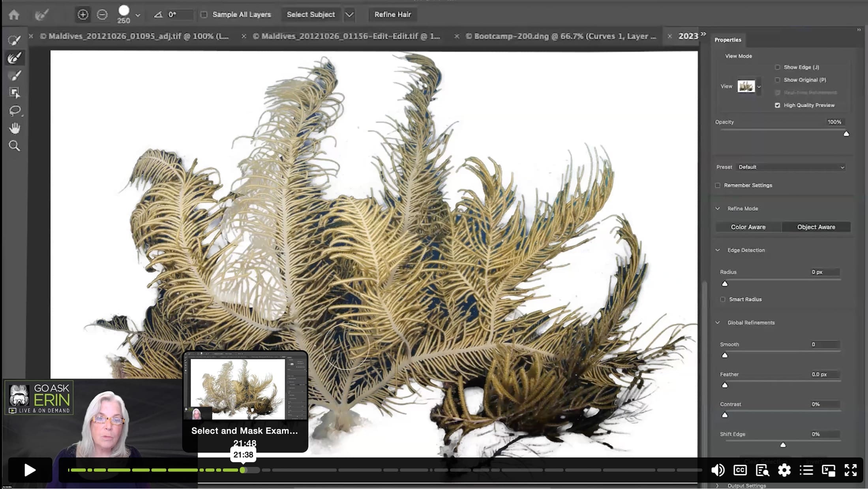Click the brush angle 0° input field
Image resolution: width=868 pixels, height=489 pixels.
coord(180,15)
